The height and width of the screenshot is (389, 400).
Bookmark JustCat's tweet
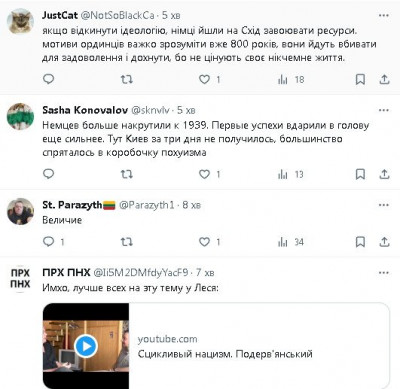pos(360,79)
